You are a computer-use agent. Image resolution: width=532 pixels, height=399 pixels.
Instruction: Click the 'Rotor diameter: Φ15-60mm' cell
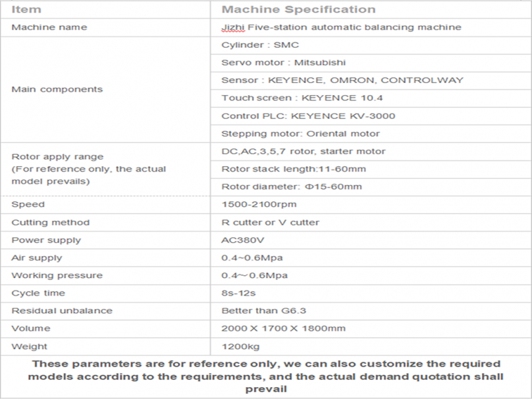tap(371, 187)
